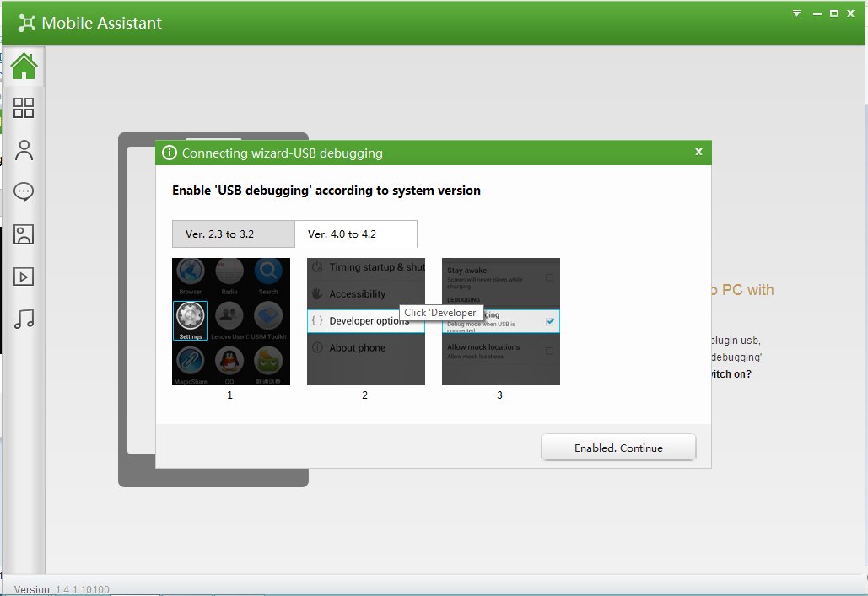Click the 'Click Developer' tooltip label

pyautogui.click(x=440, y=313)
